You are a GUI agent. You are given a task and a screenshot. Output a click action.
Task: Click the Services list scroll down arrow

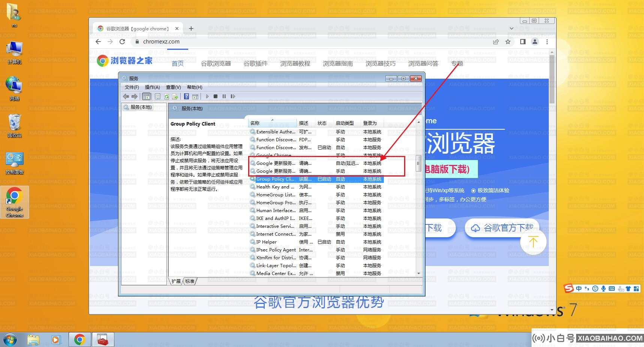(419, 274)
